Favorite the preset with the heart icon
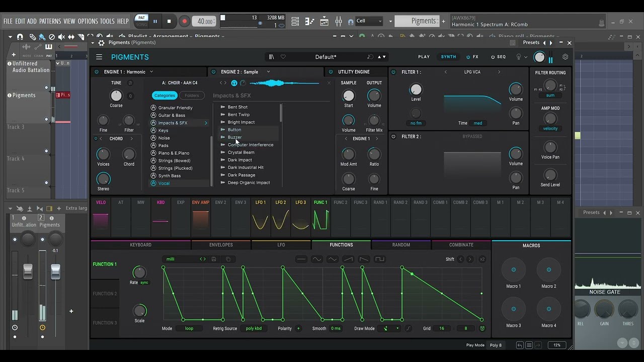 (x=283, y=57)
